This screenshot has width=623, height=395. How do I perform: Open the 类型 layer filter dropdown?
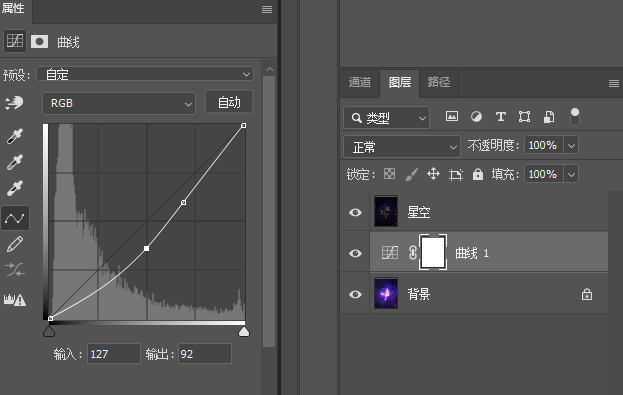point(387,118)
